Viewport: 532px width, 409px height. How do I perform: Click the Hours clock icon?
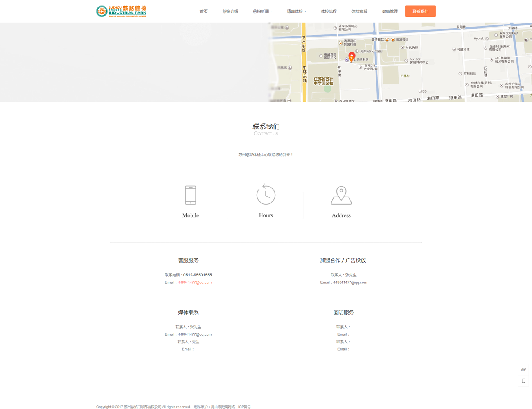(266, 194)
